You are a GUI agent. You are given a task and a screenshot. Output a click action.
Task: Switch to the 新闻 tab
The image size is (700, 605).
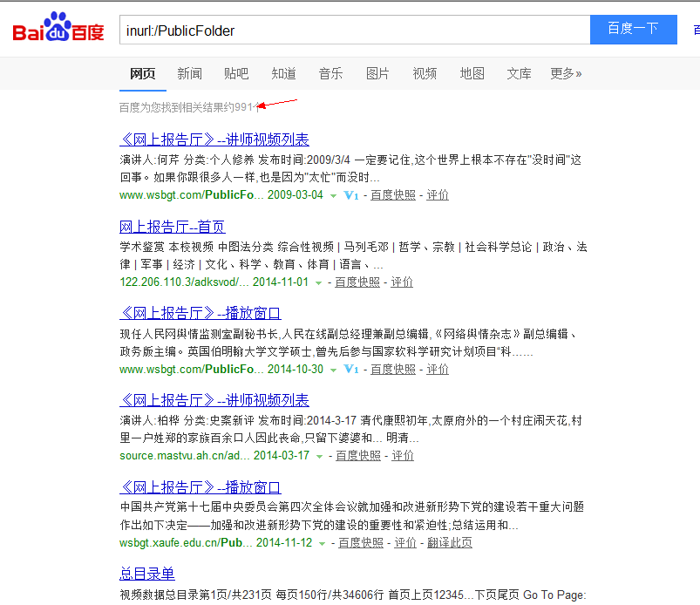(x=190, y=73)
